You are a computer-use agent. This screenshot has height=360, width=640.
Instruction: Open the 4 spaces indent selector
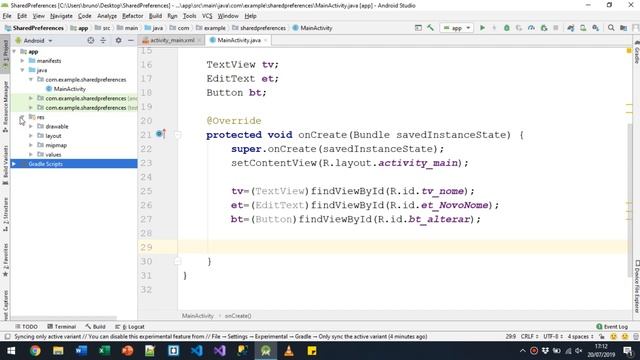point(580,337)
